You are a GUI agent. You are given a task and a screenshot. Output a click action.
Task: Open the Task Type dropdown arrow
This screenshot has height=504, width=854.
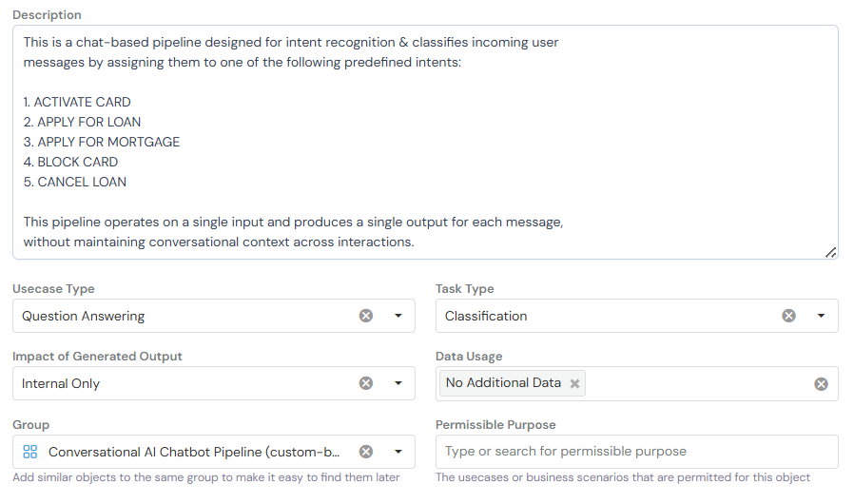click(821, 316)
